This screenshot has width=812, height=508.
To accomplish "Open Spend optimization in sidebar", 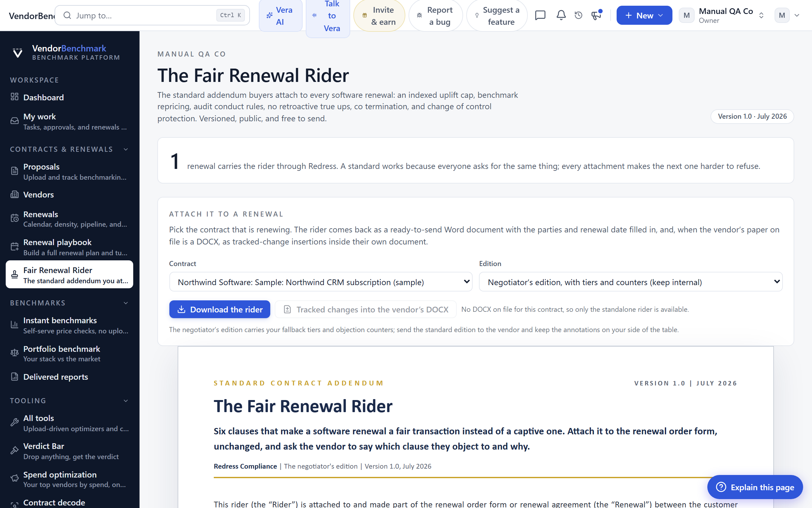I will pyautogui.click(x=69, y=479).
